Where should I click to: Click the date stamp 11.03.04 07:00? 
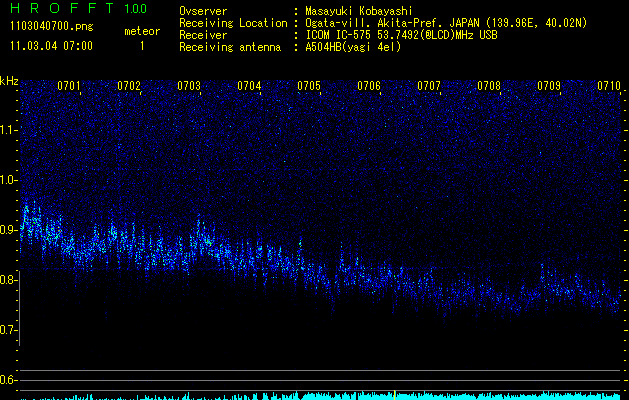(x=52, y=45)
